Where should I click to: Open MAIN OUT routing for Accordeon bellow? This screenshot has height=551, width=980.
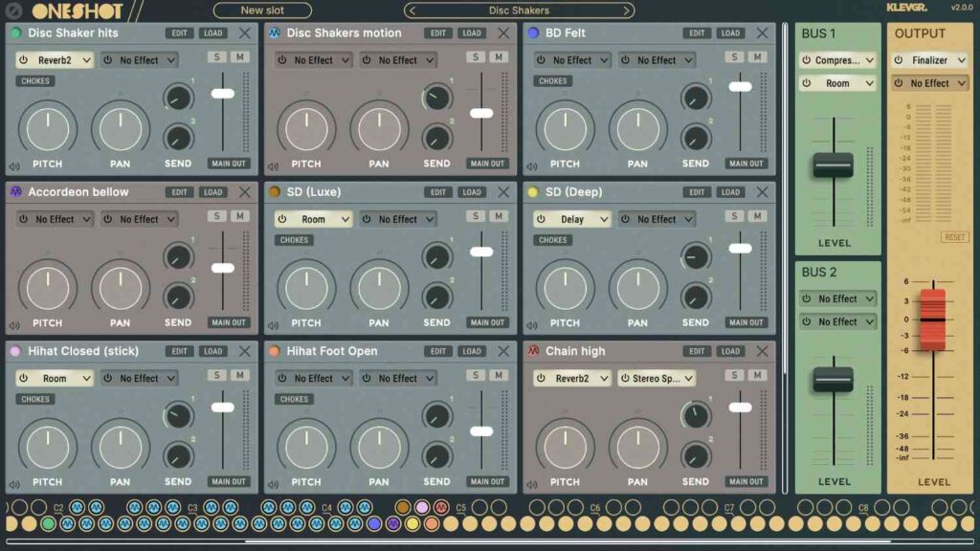[x=228, y=322]
